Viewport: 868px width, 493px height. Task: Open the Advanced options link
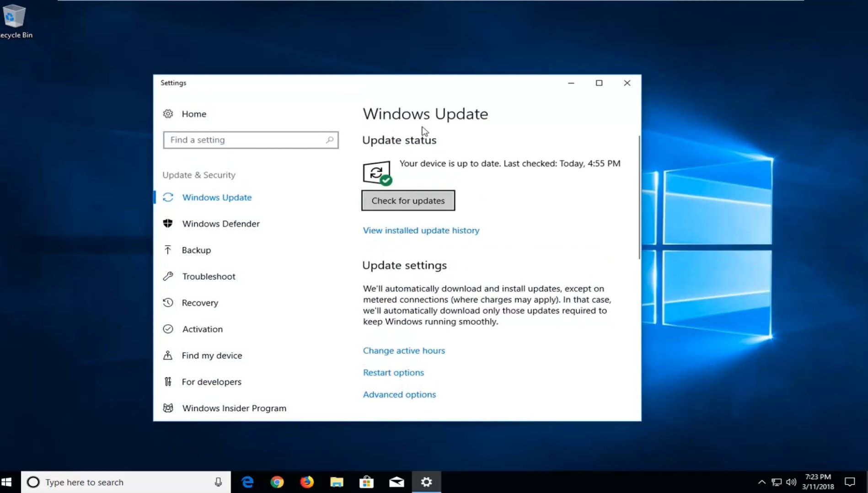pos(399,395)
